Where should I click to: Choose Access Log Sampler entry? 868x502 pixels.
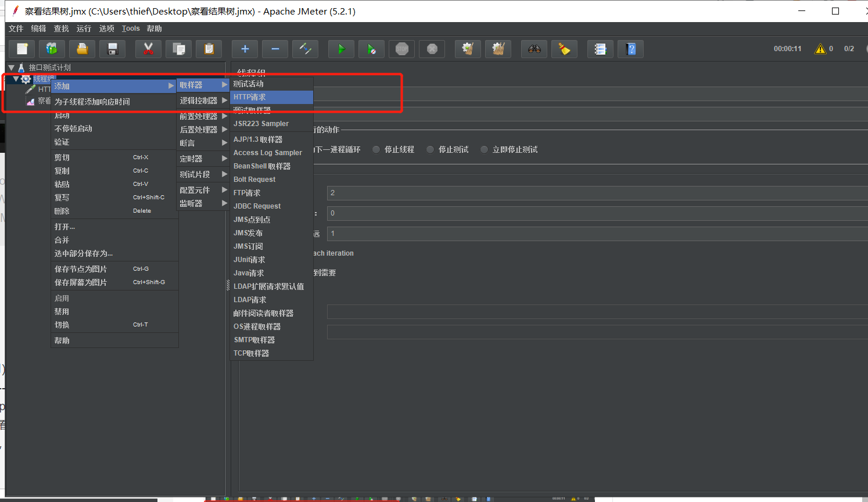(x=272, y=153)
